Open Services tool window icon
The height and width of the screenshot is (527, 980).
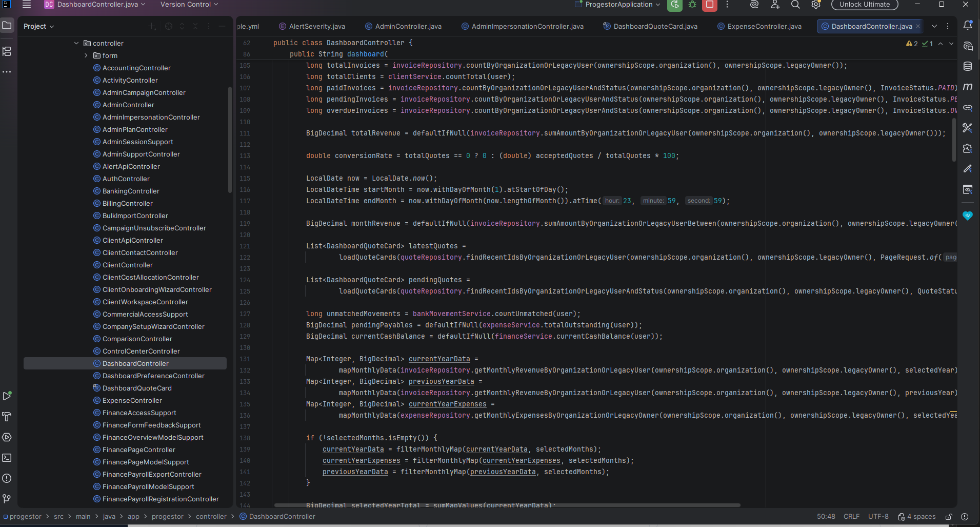tap(7, 437)
